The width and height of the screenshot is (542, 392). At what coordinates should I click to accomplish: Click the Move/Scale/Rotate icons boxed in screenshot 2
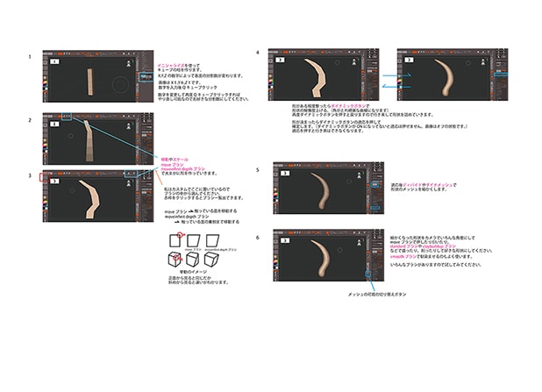pos(67,117)
